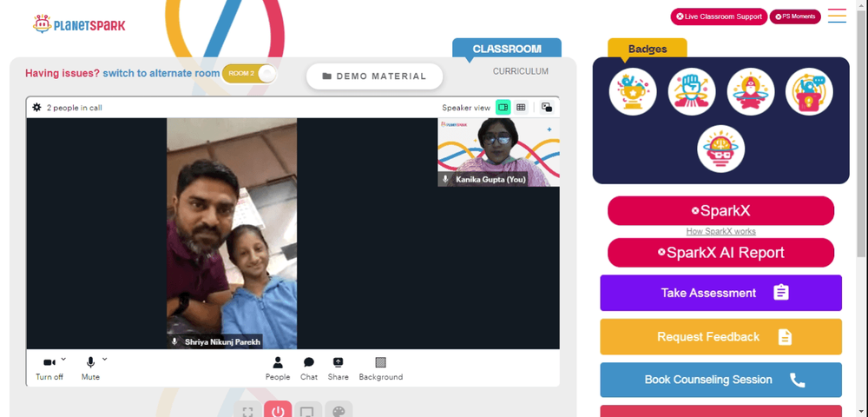Open PS Moments
The width and height of the screenshot is (868, 417).
coord(795,17)
